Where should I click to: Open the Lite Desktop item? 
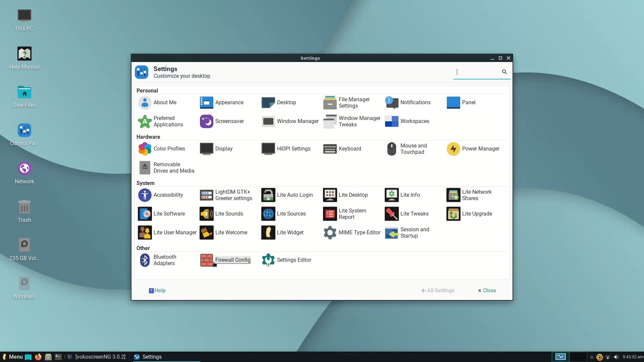(x=346, y=195)
